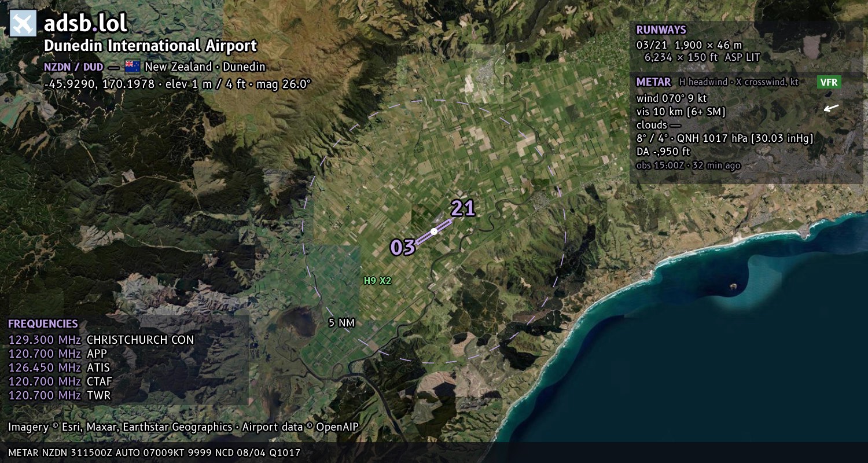Select the 126.450 MHz ATIS frequency row
This screenshot has width=868, height=463.
(59, 368)
